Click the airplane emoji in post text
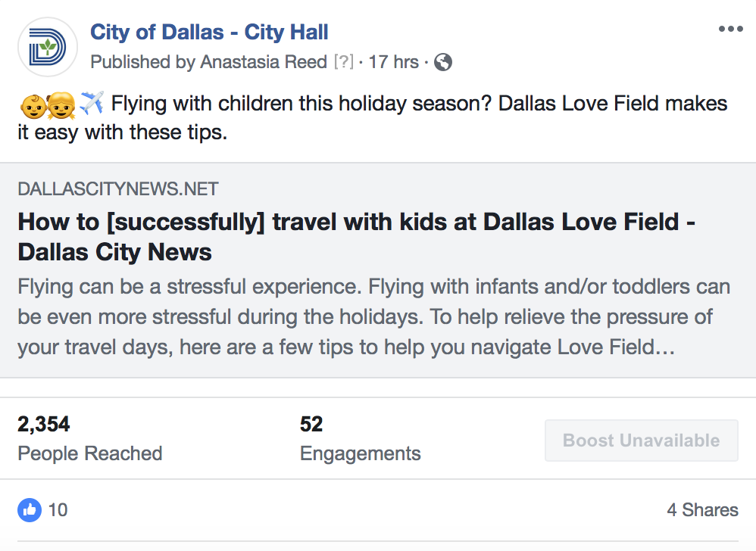 click(91, 103)
